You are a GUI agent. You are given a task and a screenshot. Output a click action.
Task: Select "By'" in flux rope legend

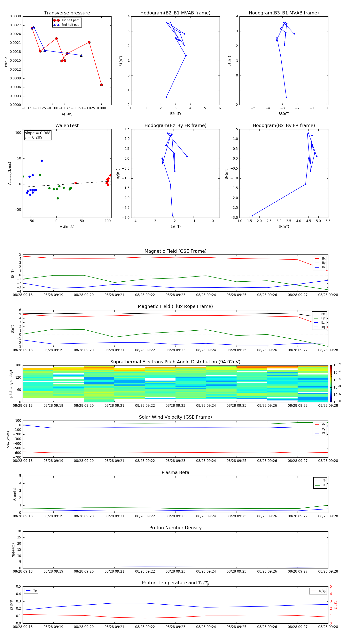tap(320, 318)
